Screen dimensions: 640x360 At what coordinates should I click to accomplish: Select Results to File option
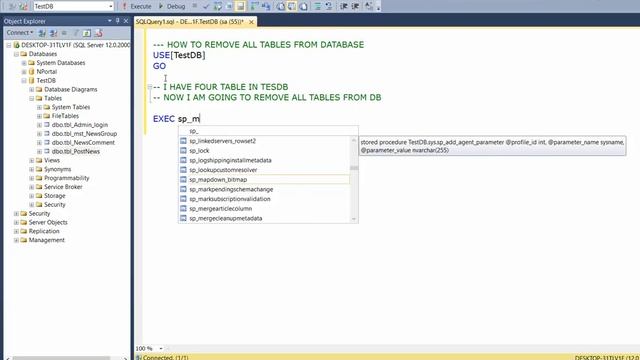coord(304,6)
